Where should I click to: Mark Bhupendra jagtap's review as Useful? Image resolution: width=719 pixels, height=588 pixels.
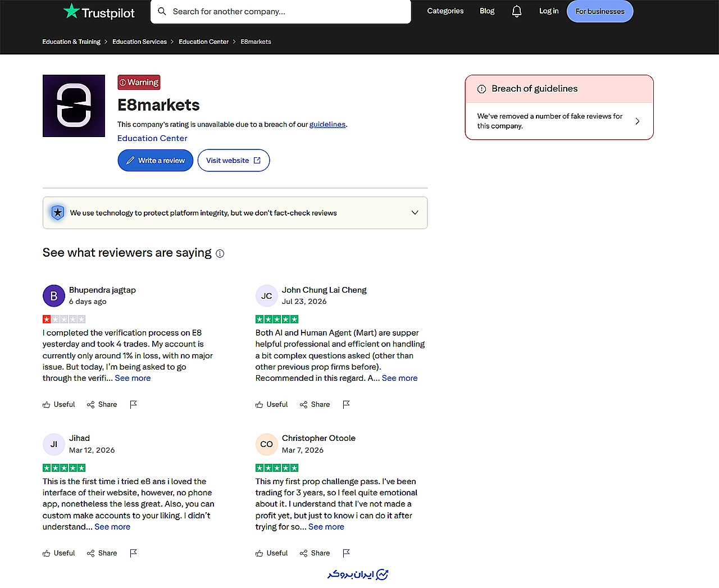tap(59, 404)
